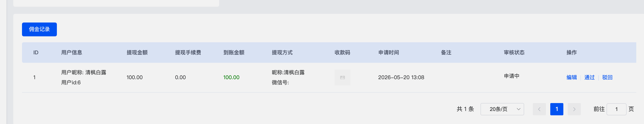The width and height of the screenshot is (644, 124).
Task: Click the 审核状态 column header
Action: (x=514, y=53)
